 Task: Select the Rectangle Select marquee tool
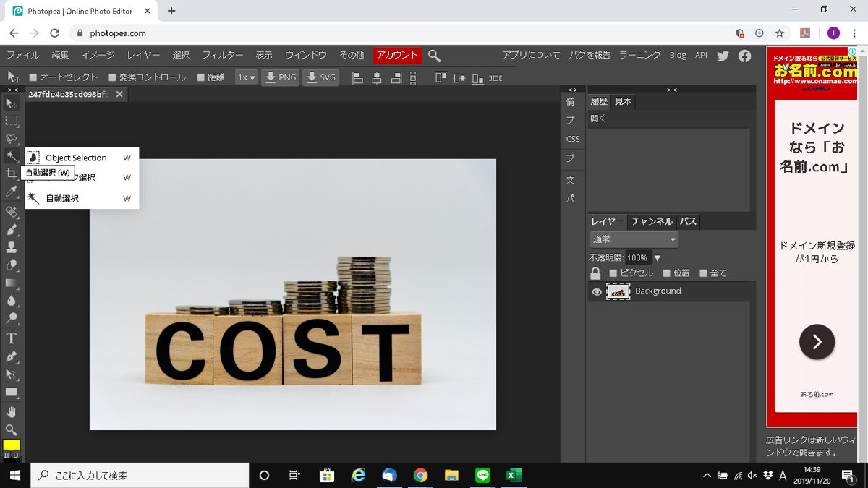pyautogui.click(x=12, y=121)
